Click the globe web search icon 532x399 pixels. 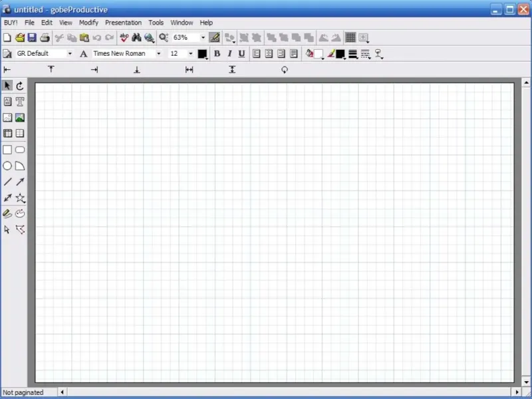pos(149,37)
